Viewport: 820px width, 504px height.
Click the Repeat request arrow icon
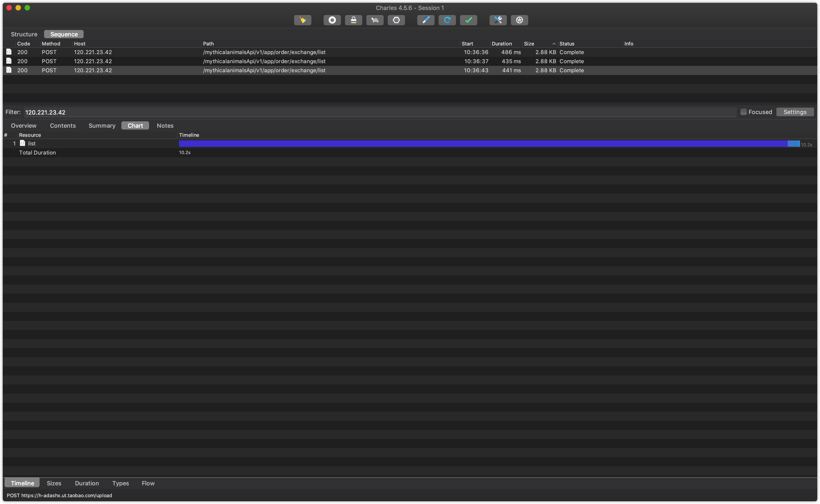click(x=447, y=20)
